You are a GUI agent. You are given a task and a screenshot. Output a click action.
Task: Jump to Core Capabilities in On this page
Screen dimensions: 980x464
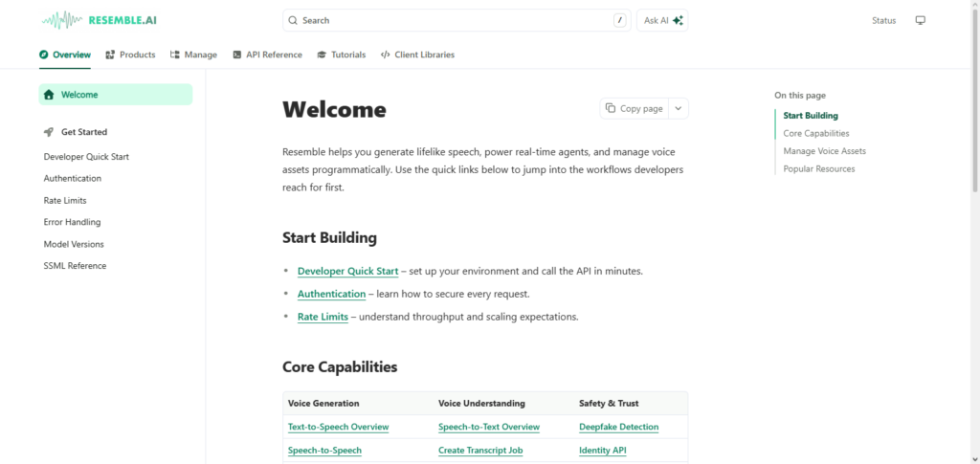click(x=816, y=134)
